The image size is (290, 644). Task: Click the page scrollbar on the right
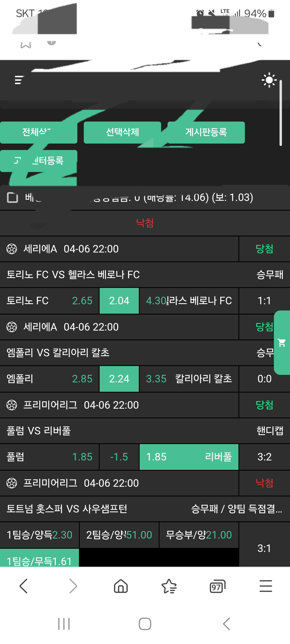click(281, 113)
